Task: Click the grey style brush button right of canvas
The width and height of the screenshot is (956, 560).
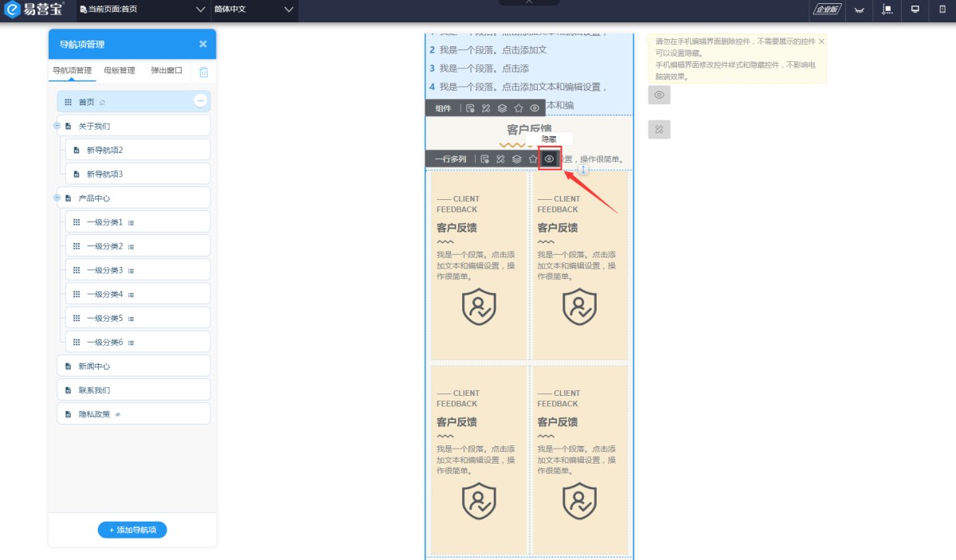Action: coord(659,129)
